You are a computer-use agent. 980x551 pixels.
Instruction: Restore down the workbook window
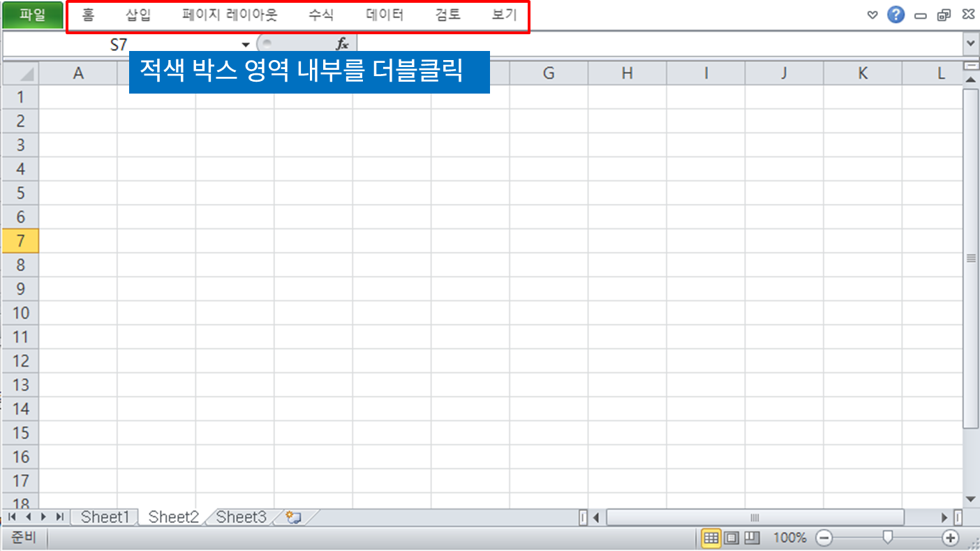[944, 15]
